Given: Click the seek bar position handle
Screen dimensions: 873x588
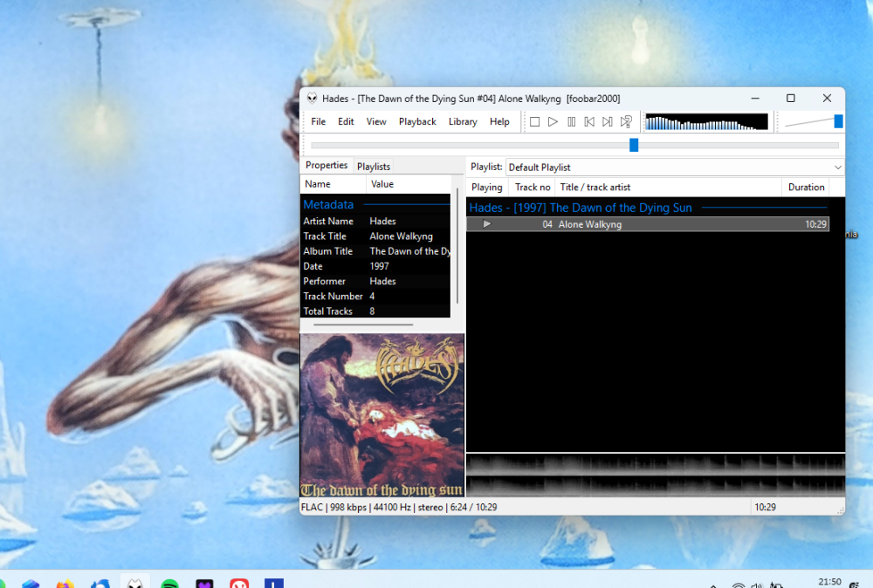Looking at the screenshot, I should [634, 145].
